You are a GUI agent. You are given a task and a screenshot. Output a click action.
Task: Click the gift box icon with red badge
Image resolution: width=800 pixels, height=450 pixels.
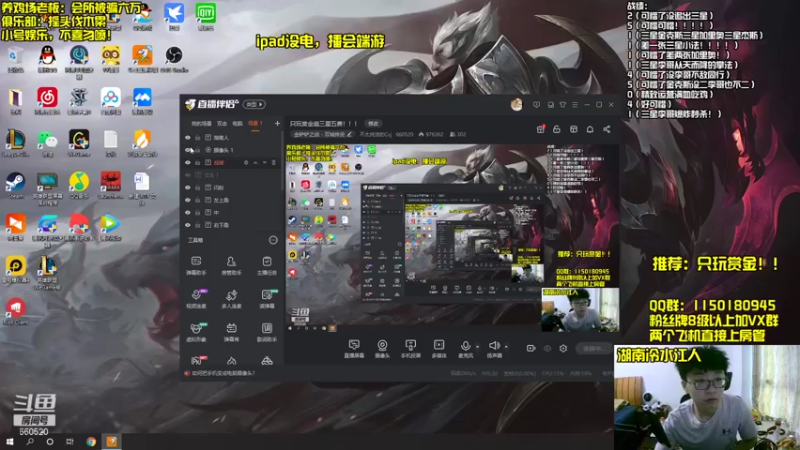(541, 129)
